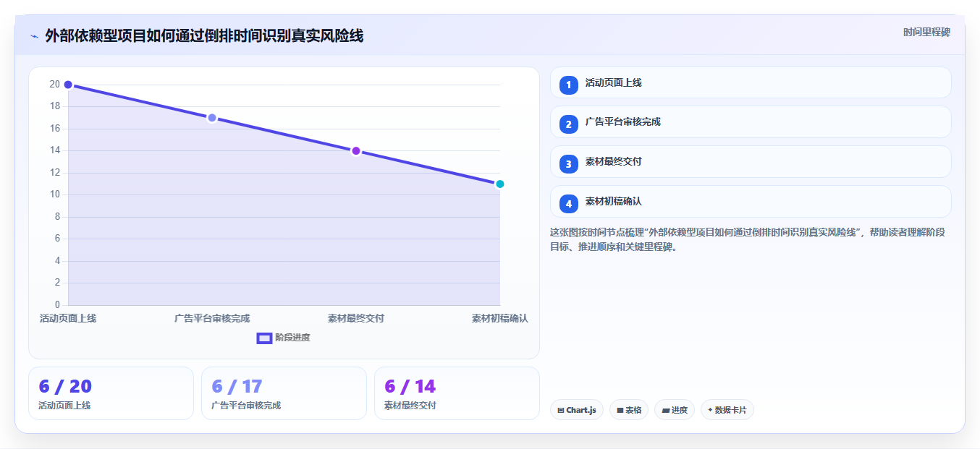The width and height of the screenshot is (980, 449).
Task: Click the 数据卡片 tag
Action: pos(727,410)
